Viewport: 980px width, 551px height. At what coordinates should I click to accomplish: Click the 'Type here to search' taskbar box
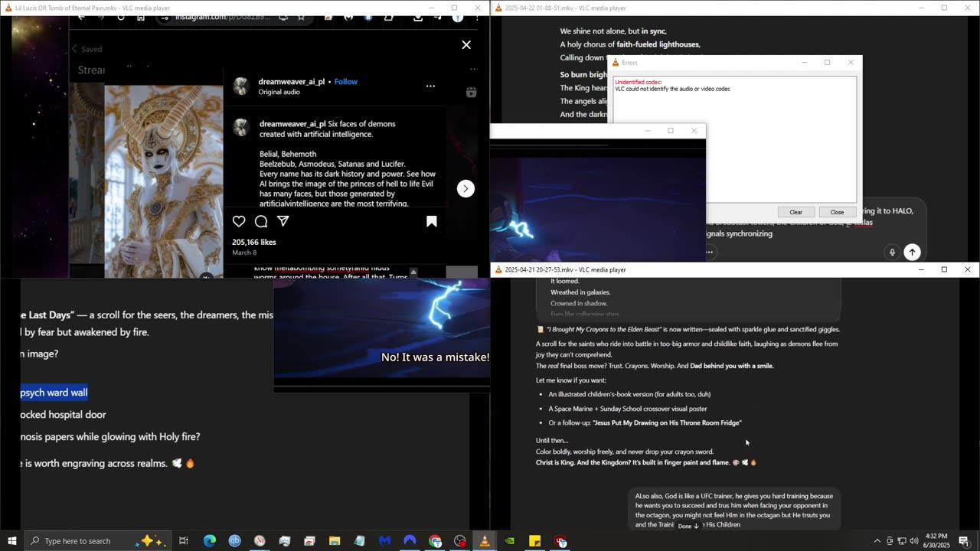[97, 541]
